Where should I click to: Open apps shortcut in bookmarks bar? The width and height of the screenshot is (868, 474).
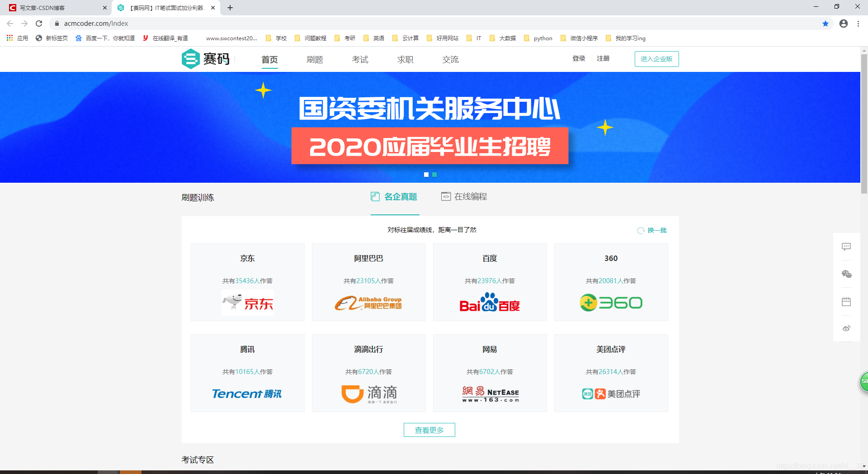tap(17, 38)
